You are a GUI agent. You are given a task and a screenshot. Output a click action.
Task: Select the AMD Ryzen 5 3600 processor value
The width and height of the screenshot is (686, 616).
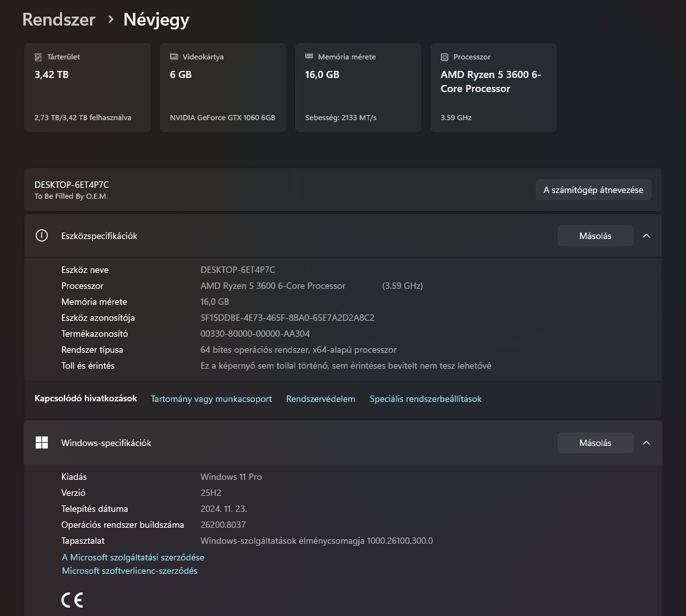coord(273,286)
